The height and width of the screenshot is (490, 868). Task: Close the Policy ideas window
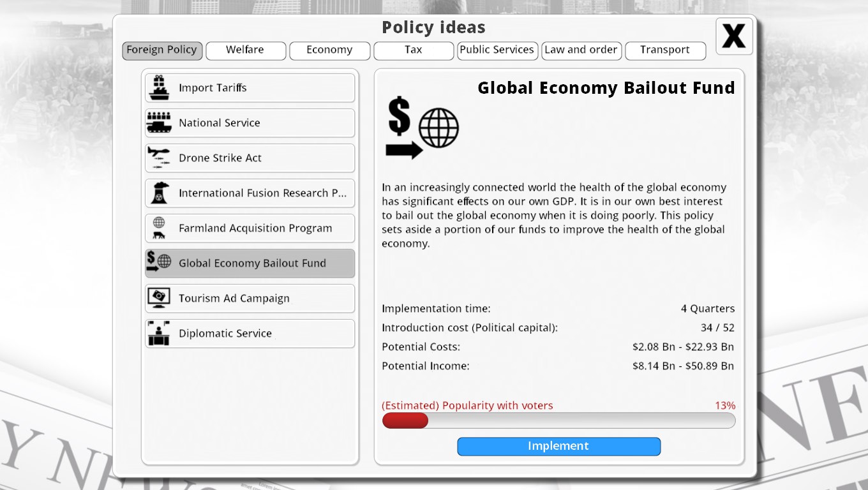click(734, 36)
